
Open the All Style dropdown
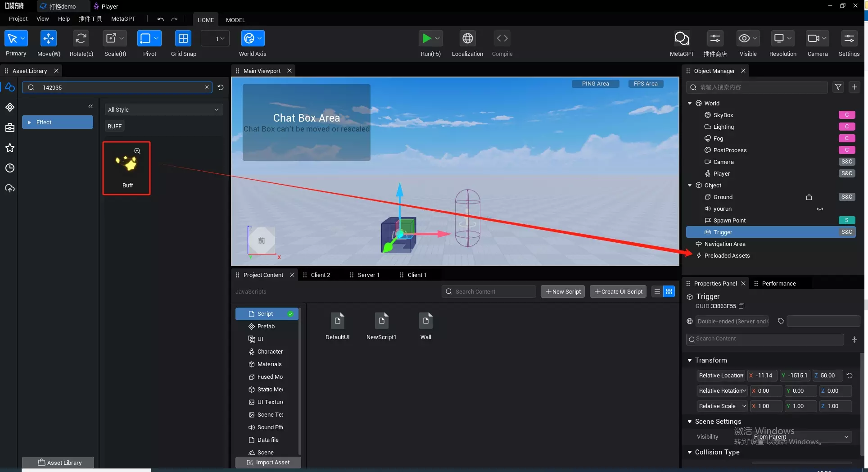click(x=164, y=109)
